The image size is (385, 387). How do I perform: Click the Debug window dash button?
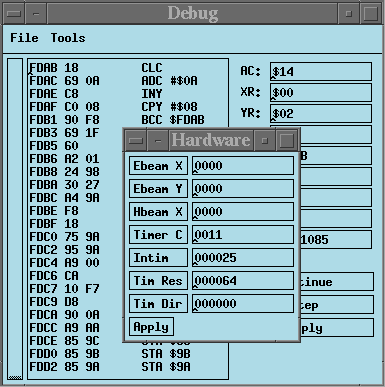click(36, 14)
